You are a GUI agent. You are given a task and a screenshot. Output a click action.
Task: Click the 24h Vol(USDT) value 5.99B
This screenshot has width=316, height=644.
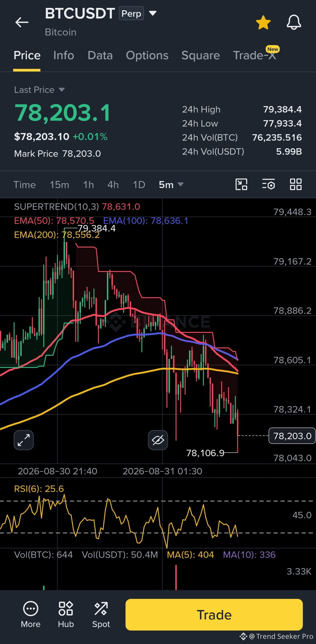[x=289, y=151]
